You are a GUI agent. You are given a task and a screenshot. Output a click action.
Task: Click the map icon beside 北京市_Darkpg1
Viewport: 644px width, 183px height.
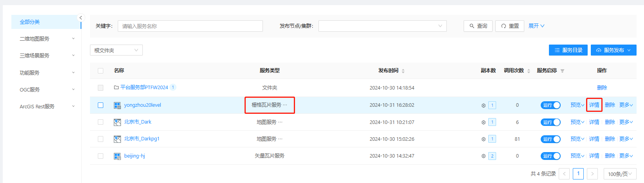tap(117, 139)
